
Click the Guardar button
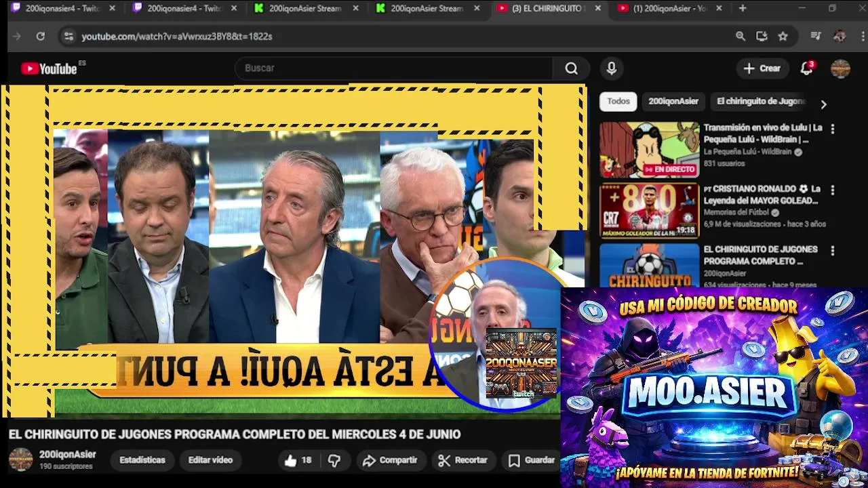pos(532,460)
